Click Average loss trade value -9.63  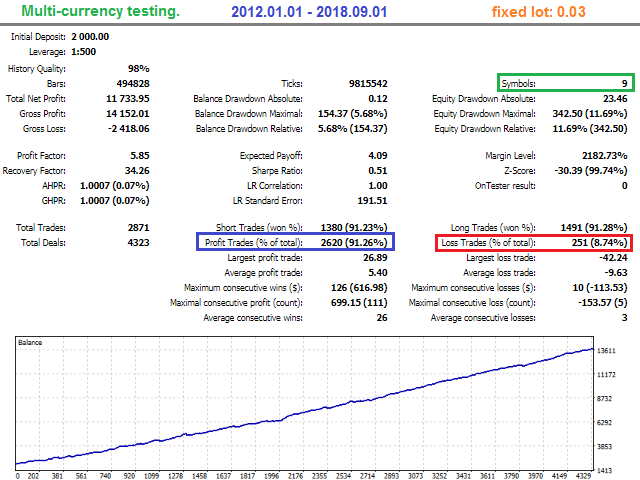616,273
